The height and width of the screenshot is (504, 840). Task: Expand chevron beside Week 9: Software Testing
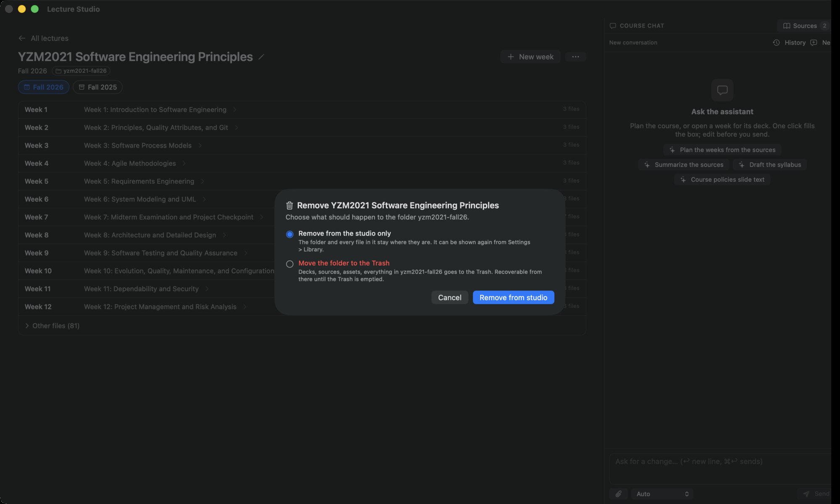click(x=246, y=253)
